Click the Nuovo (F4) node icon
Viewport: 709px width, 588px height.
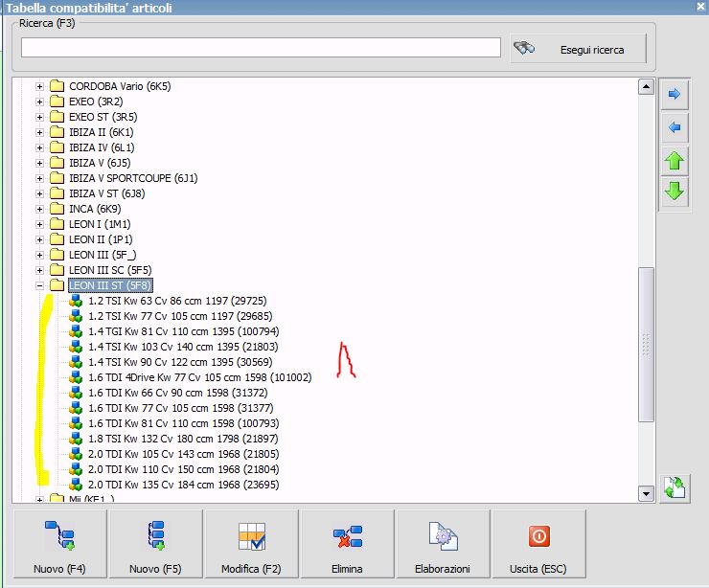click(x=59, y=535)
